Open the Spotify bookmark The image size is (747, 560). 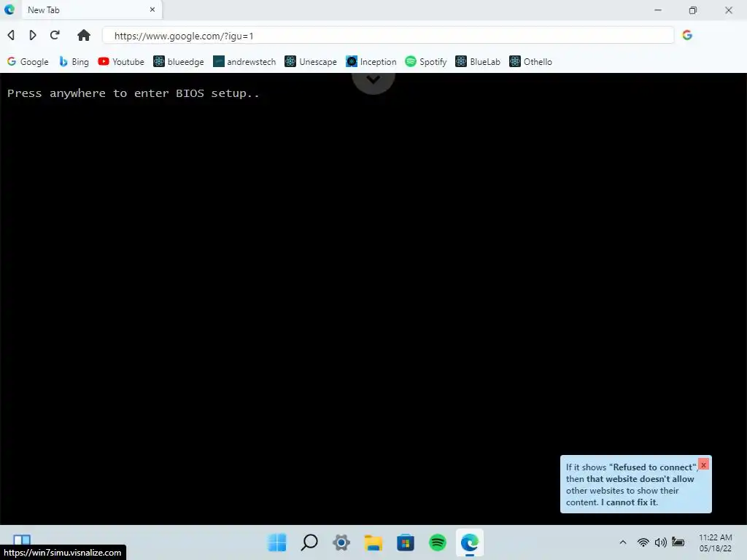point(426,62)
